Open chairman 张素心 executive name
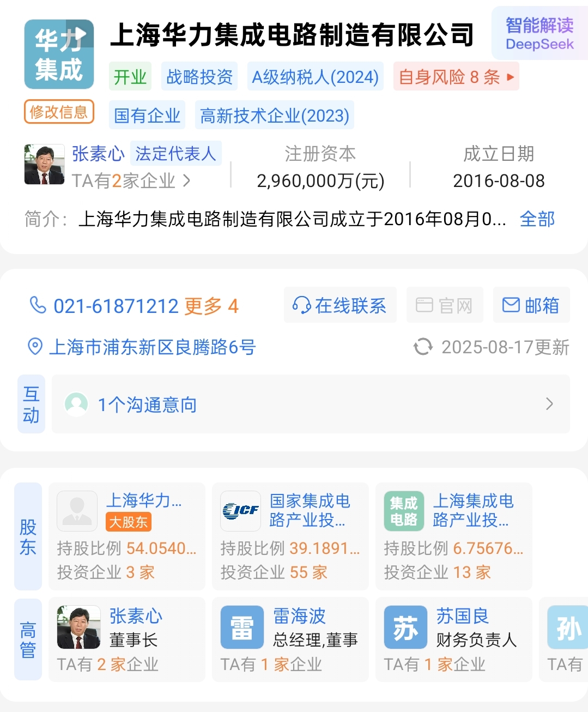This screenshot has width=588, height=712. (x=136, y=616)
